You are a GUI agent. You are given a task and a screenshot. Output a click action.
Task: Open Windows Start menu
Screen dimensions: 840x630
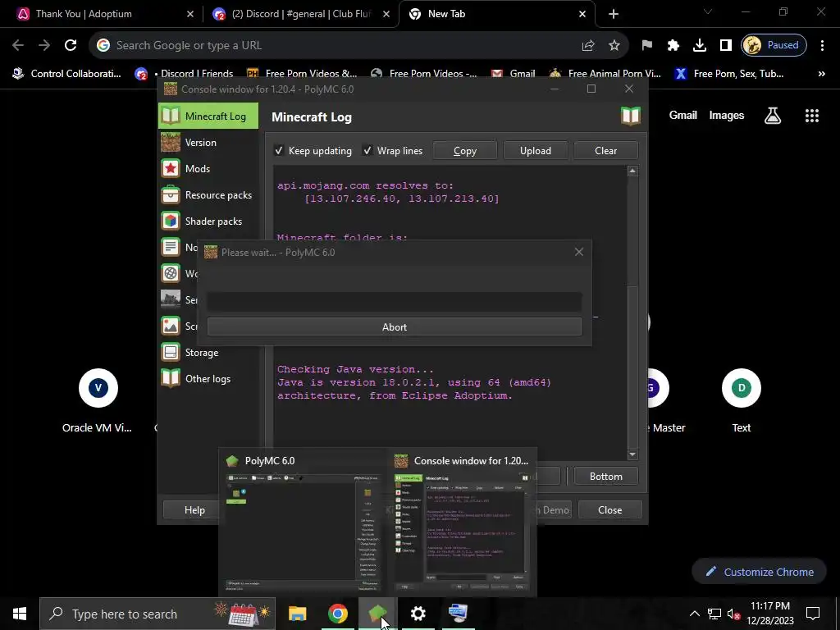click(20, 614)
